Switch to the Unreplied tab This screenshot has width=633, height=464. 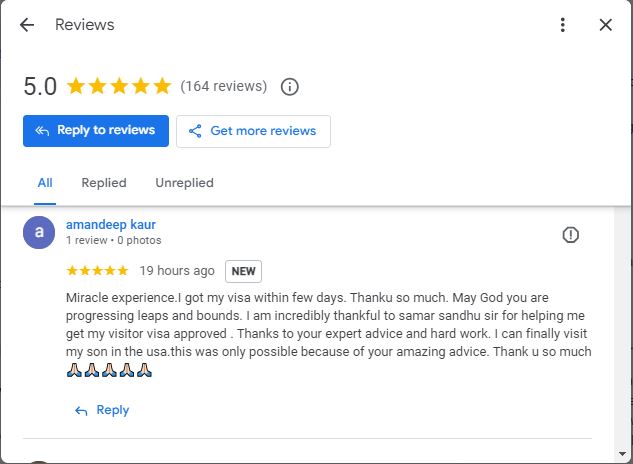coord(184,183)
